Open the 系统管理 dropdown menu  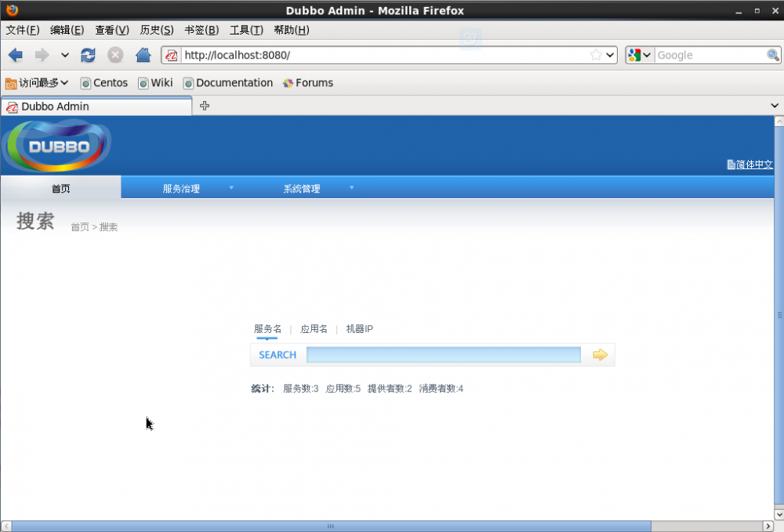(x=302, y=187)
